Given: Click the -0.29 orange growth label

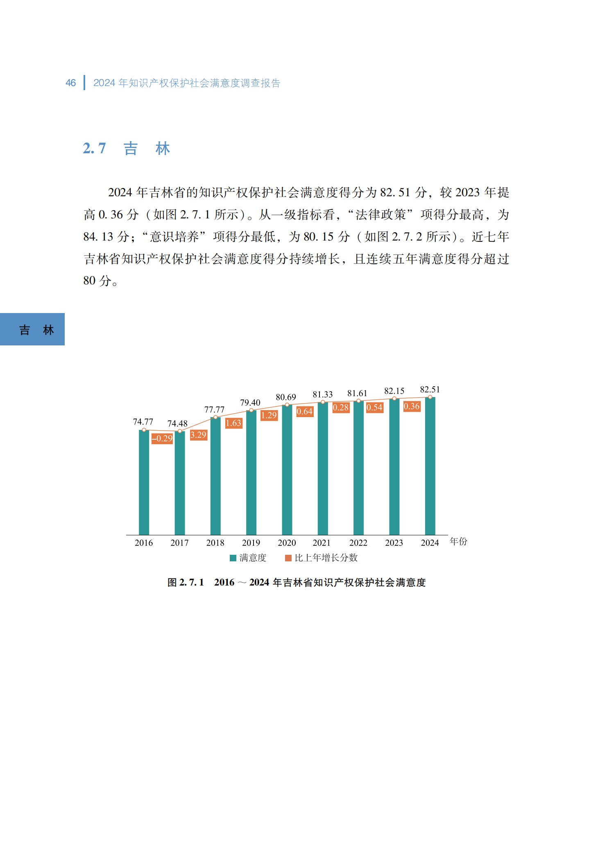Looking at the screenshot, I should pyautogui.click(x=162, y=438).
